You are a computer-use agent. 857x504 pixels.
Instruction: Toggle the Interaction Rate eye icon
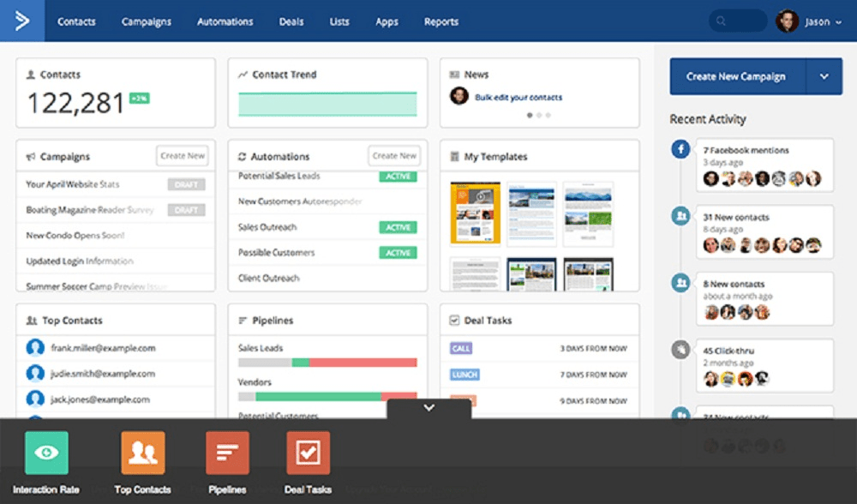point(46,453)
